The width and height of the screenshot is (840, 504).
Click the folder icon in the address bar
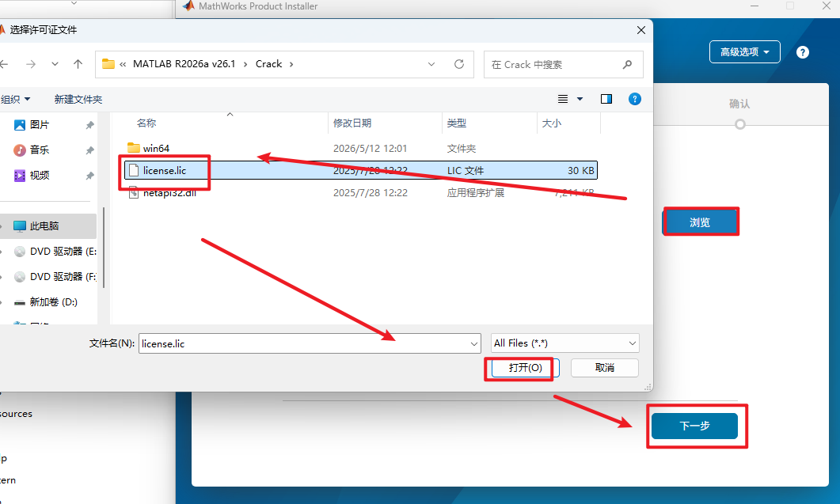tap(108, 64)
